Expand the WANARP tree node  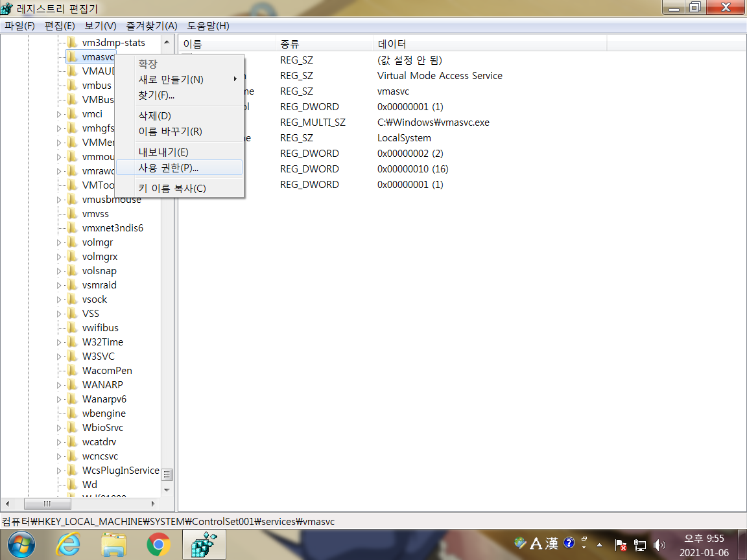pos(59,385)
